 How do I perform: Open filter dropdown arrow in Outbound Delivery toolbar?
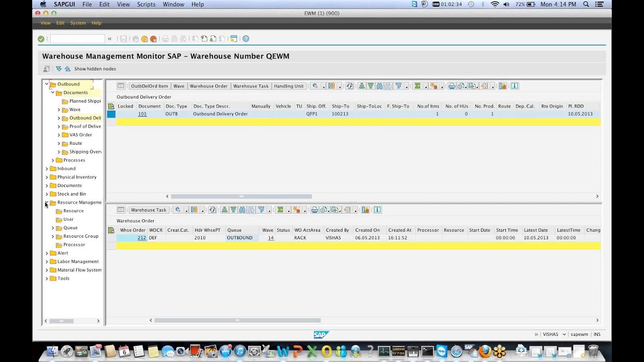(406, 86)
